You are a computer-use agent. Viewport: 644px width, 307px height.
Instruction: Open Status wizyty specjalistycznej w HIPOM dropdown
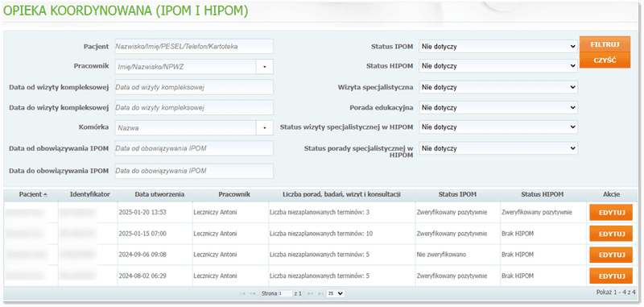pos(498,127)
